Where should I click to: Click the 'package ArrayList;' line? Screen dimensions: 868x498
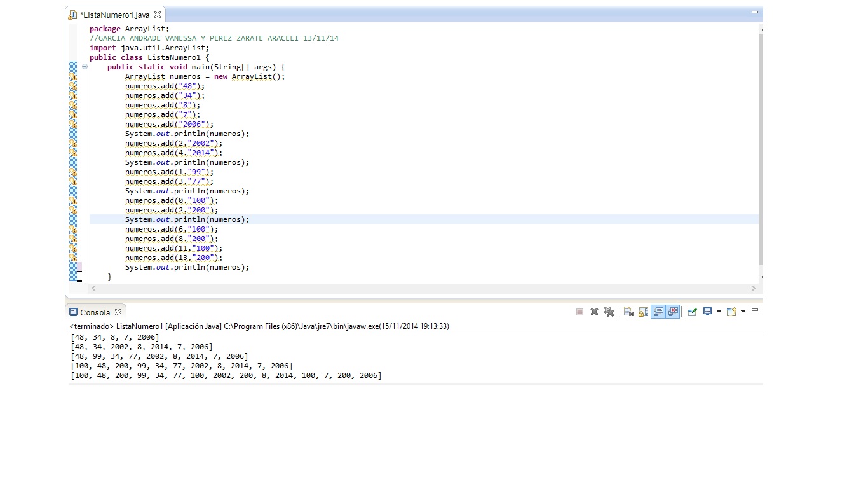(x=130, y=29)
